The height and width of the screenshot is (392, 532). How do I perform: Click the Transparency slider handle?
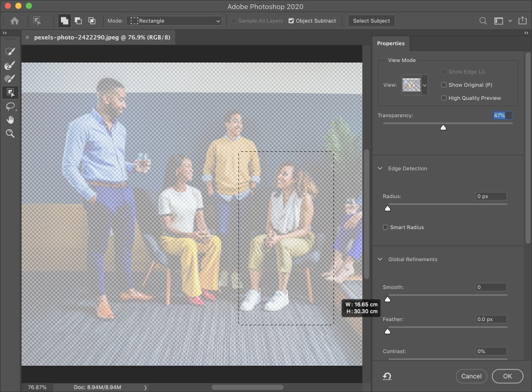tap(443, 127)
